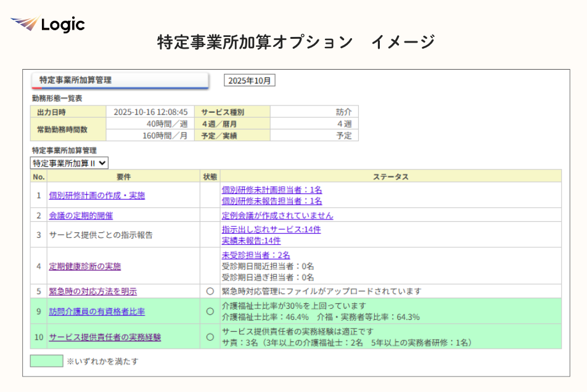Open サービス提供責任者の実務経験 link
This screenshot has height=392, width=587.
click(105, 337)
